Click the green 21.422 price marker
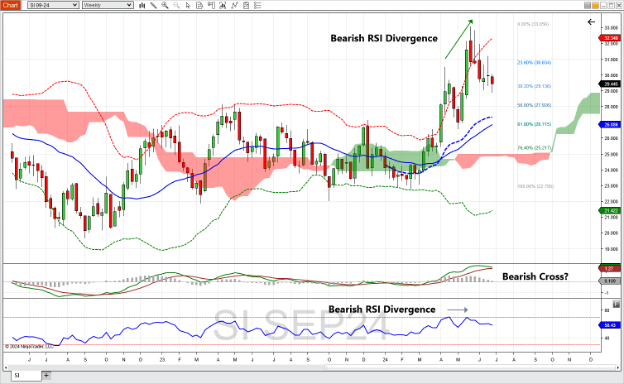 point(609,211)
